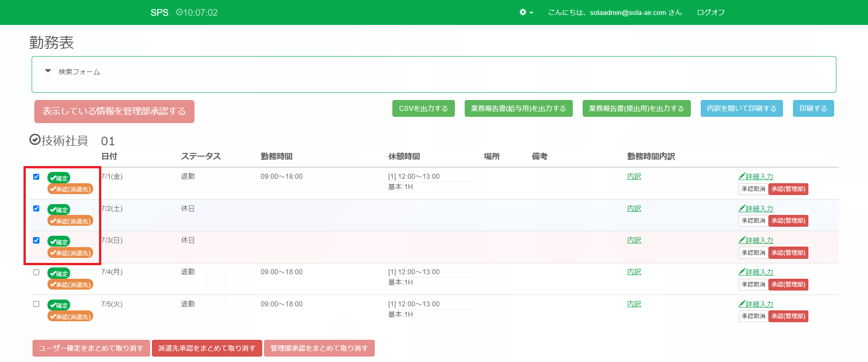The height and width of the screenshot is (362, 868).
Task: Tick the checkbox for 7/4(月)
Action: [36, 272]
